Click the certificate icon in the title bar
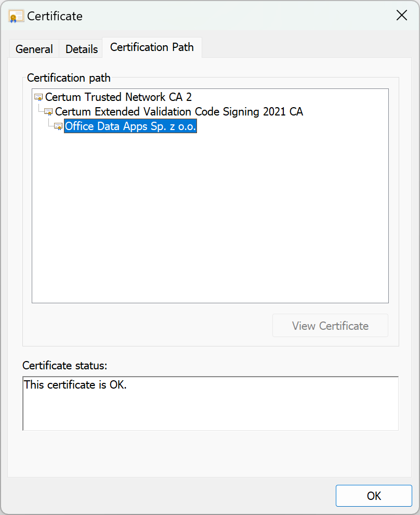420x515 pixels. coord(16,16)
